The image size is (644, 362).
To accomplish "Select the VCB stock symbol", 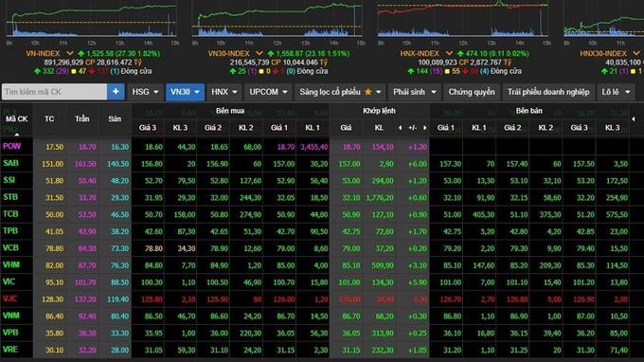I will [x=10, y=247].
